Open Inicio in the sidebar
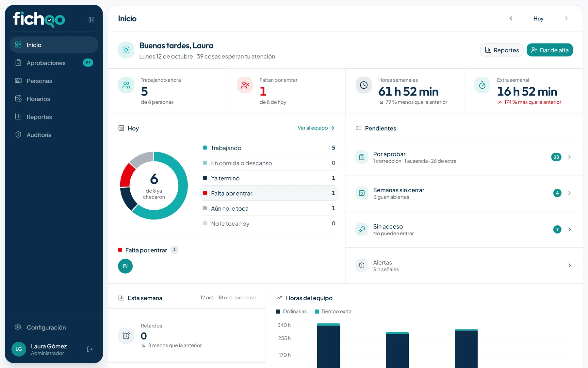The height and width of the screenshot is (368, 588). [x=54, y=45]
